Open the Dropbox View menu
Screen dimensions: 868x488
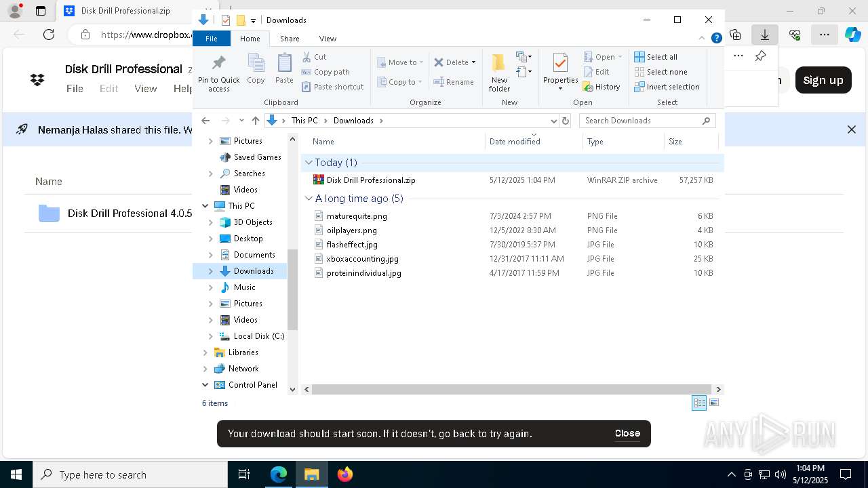(x=145, y=89)
